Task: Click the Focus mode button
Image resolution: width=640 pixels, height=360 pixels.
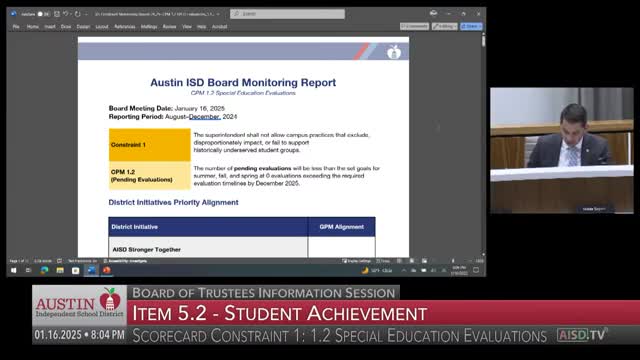Action: pyautogui.click(x=383, y=261)
